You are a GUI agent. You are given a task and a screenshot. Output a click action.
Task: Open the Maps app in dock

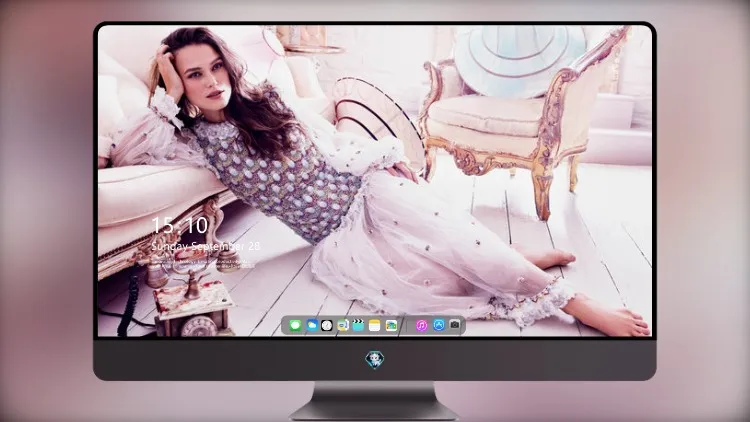[x=343, y=325]
